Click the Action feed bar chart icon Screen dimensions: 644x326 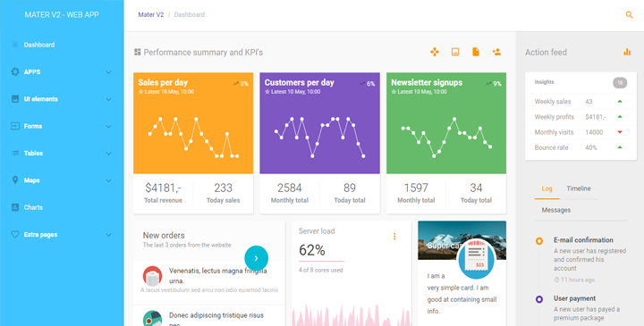point(627,52)
